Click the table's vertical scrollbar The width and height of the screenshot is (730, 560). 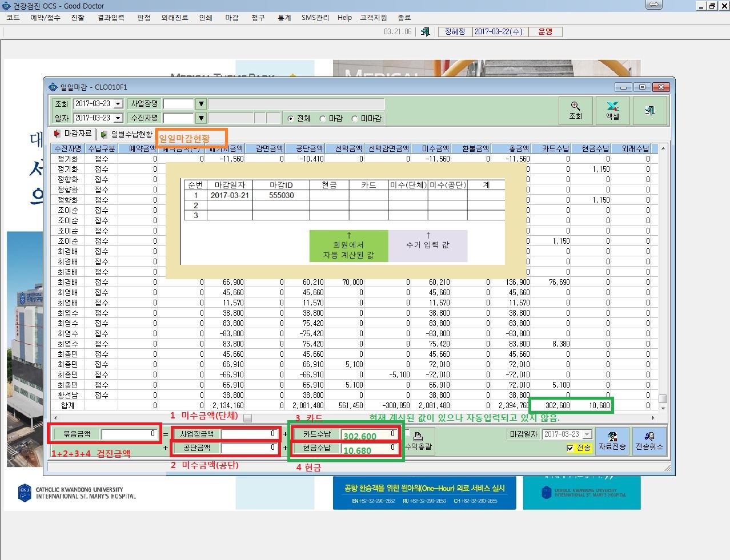click(x=663, y=277)
